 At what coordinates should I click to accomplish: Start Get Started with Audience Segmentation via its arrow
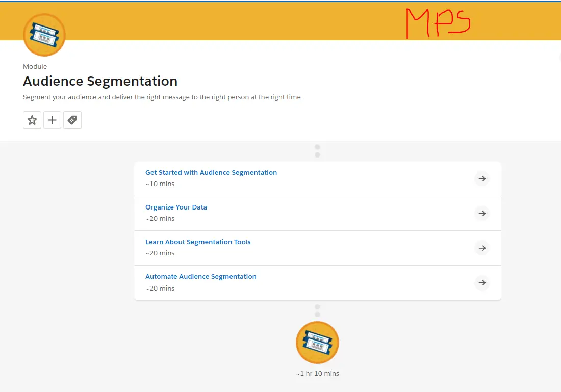click(482, 178)
